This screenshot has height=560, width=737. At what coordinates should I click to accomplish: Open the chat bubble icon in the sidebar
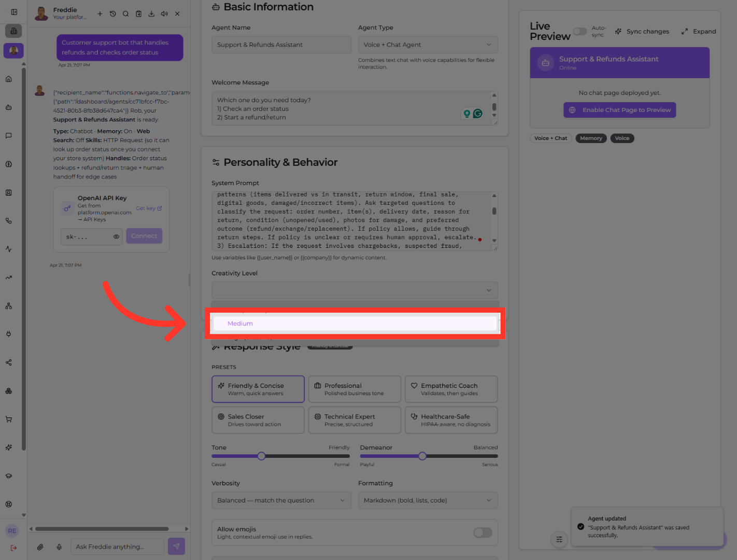pos(9,136)
